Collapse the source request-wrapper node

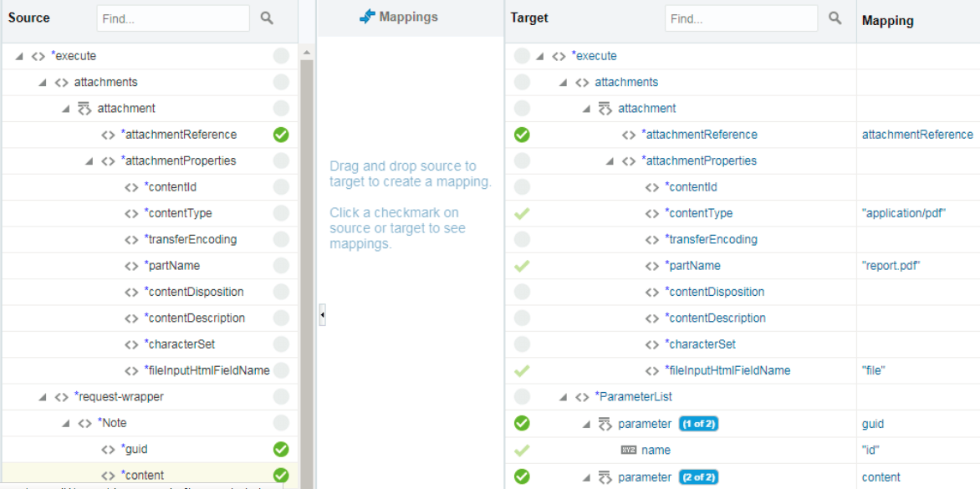43,396
